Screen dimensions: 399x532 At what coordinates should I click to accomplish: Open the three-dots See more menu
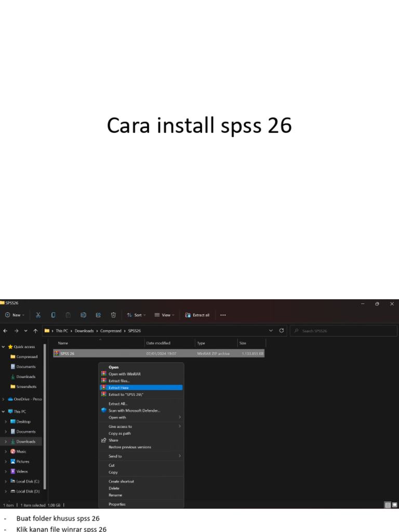(223, 315)
